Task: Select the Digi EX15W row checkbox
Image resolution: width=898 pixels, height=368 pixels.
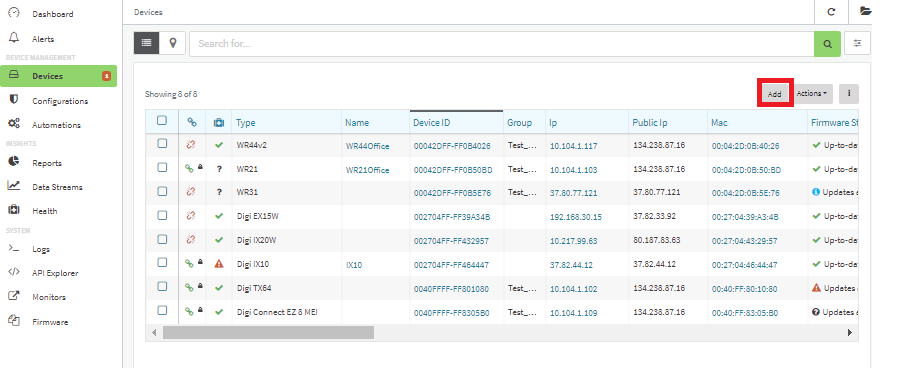Action: [162, 215]
